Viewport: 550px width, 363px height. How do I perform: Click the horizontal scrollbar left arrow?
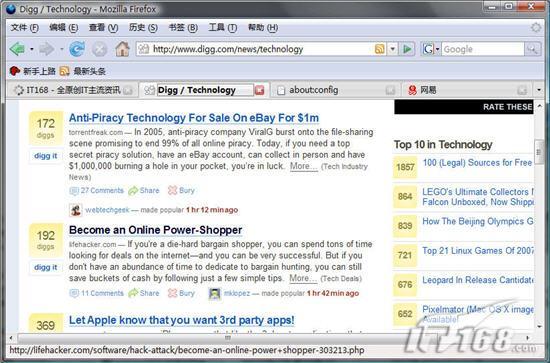click(11, 338)
